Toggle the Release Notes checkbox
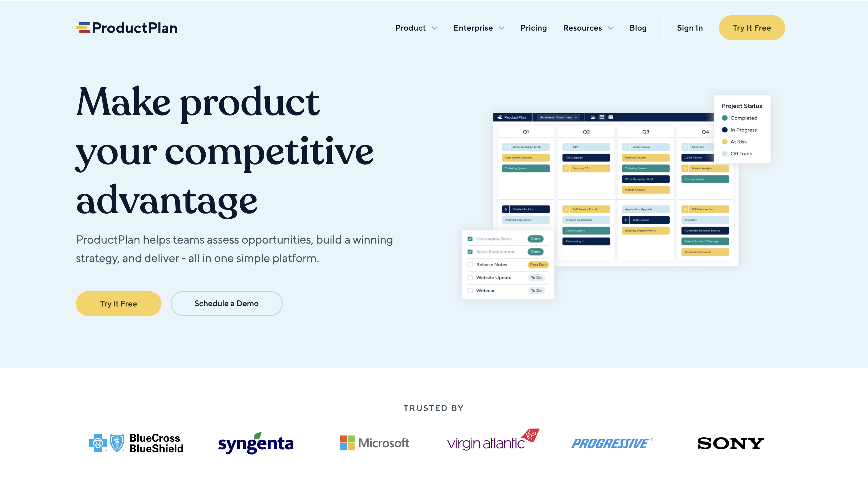The image size is (868, 488). coord(470,265)
